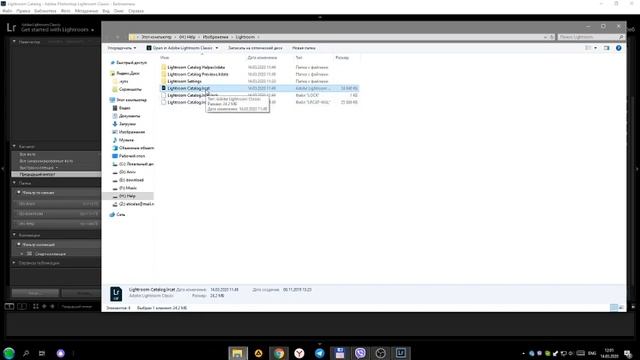Open Viber from taskbar
The width and height of the screenshot is (640, 360).
[x=360, y=353]
